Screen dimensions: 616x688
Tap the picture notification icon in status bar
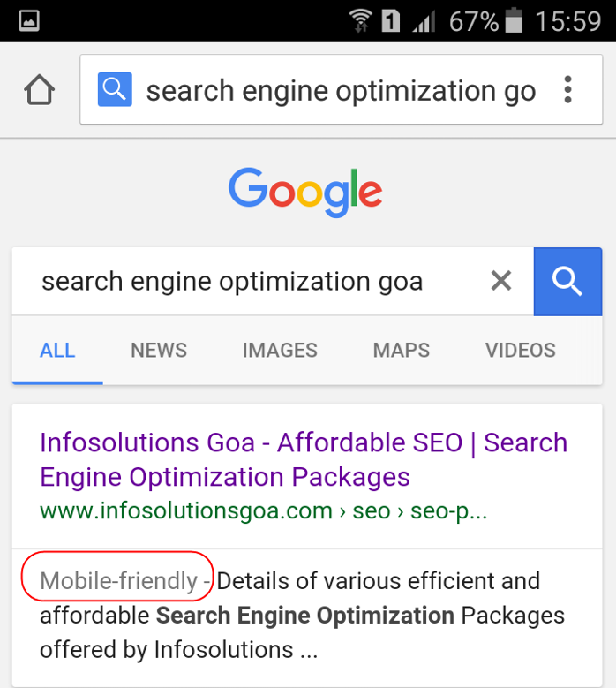(28, 20)
